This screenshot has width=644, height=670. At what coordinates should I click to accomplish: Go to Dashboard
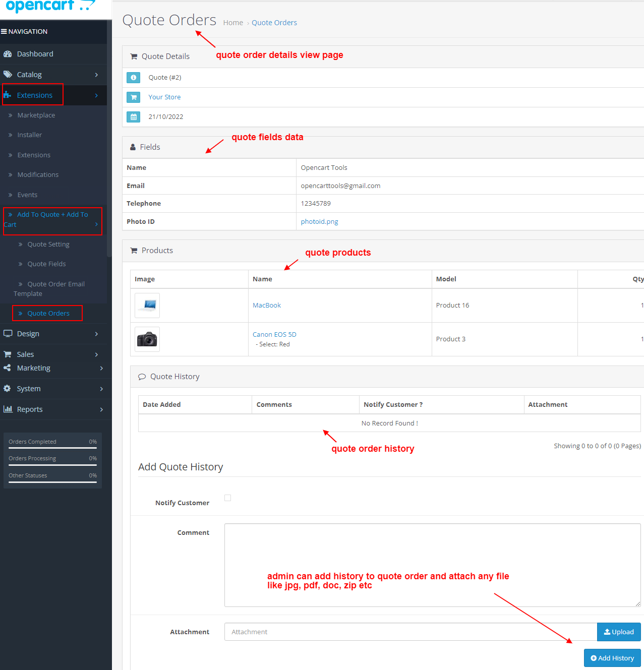click(x=35, y=54)
